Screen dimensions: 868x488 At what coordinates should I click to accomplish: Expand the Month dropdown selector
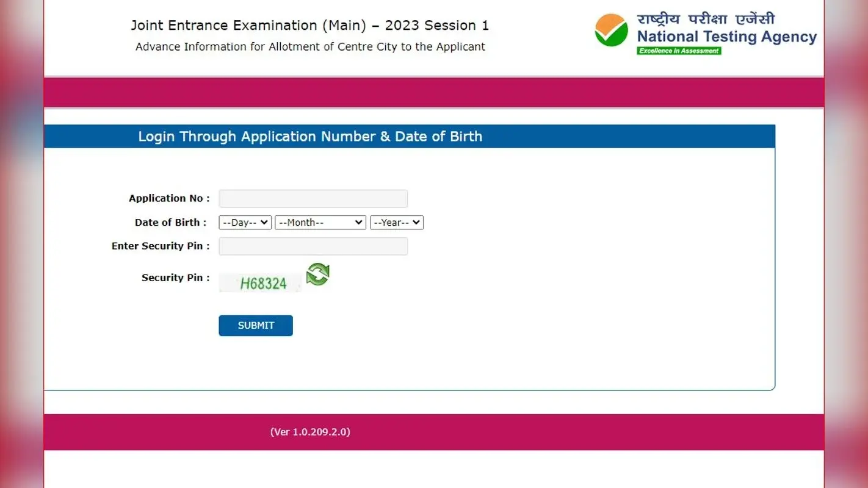pos(320,223)
